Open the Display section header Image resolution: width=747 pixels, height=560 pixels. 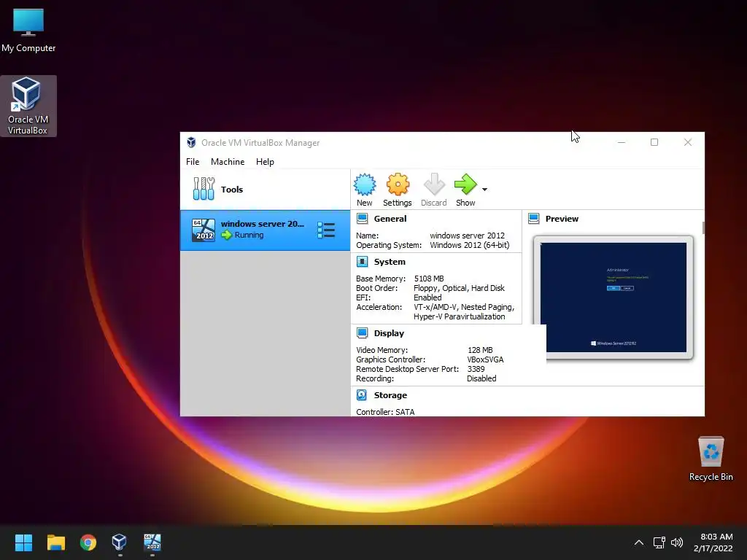click(389, 332)
